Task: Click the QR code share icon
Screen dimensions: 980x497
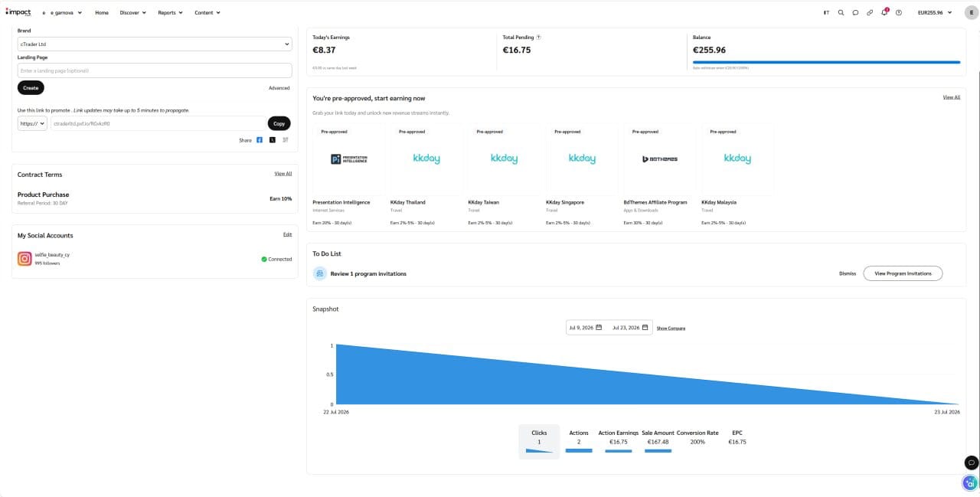Action: 286,140
